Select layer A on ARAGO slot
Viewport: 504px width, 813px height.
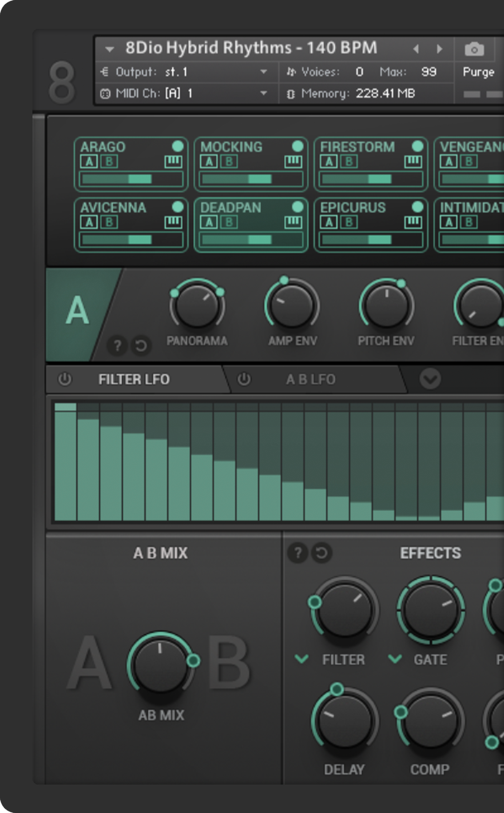click(x=89, y=161)
